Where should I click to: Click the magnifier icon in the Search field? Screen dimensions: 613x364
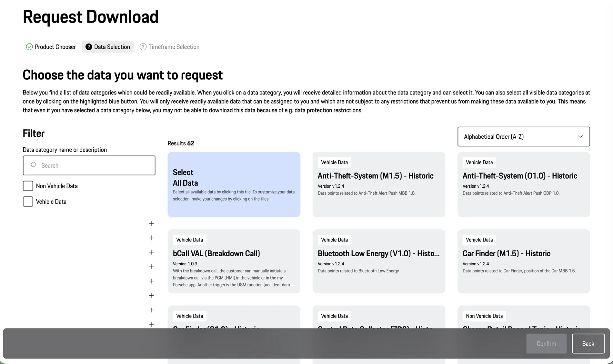pyautogui.click(x=33, y=165)
